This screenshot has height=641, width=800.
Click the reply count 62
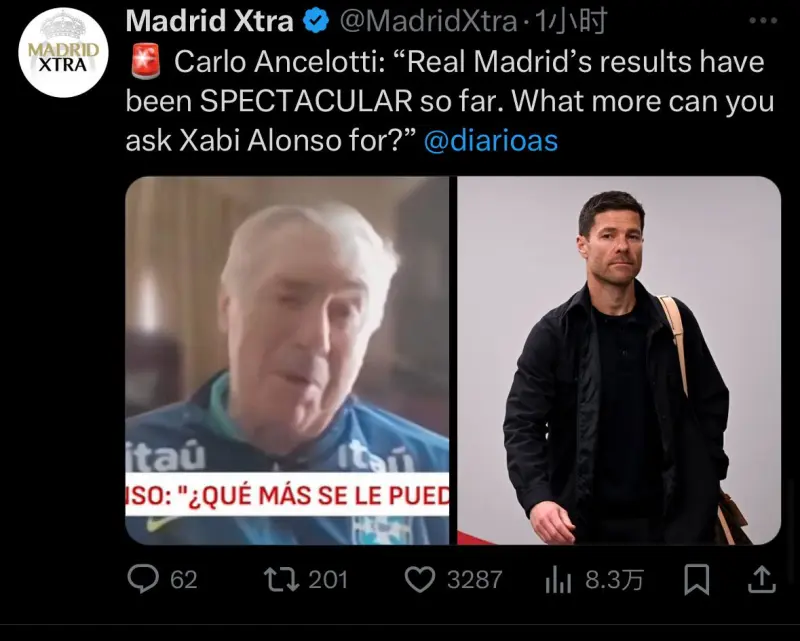click(x=184, y=580)
